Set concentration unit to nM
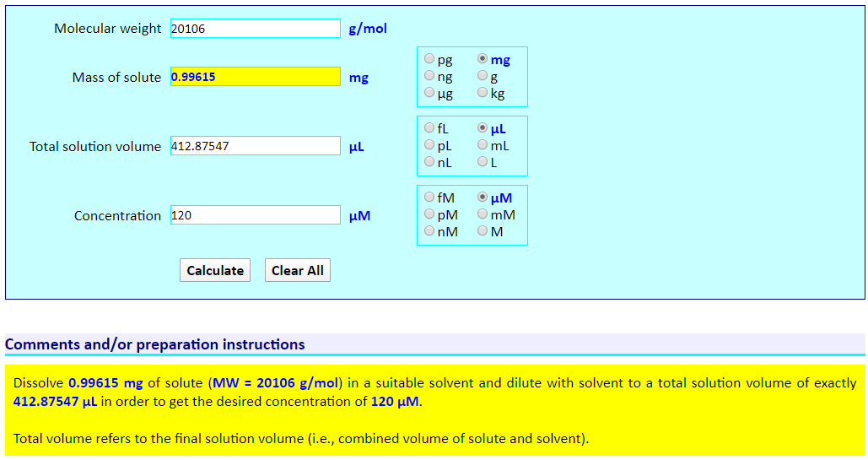Viewport: 868px width, 460px height. point(429,231)
